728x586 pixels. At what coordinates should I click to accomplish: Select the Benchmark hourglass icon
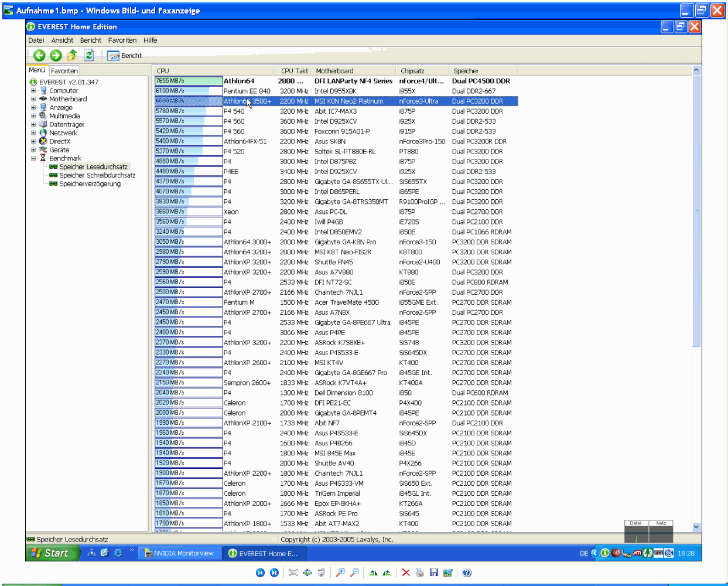point(43,158)
